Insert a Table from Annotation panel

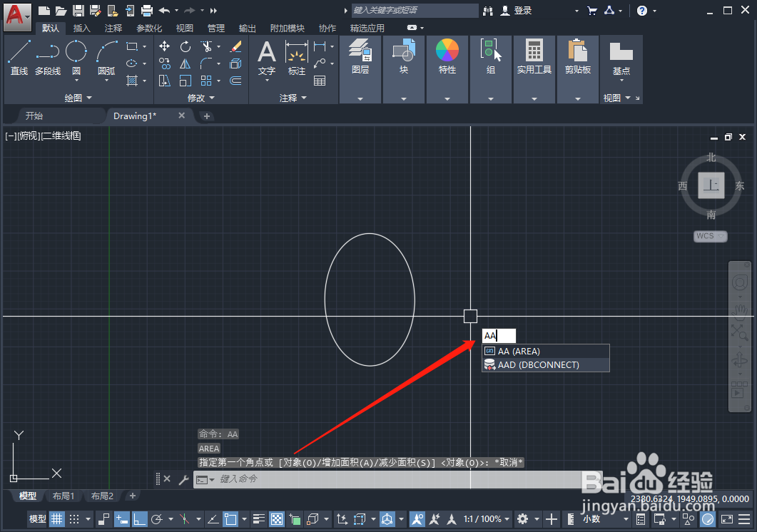(320, 81)
